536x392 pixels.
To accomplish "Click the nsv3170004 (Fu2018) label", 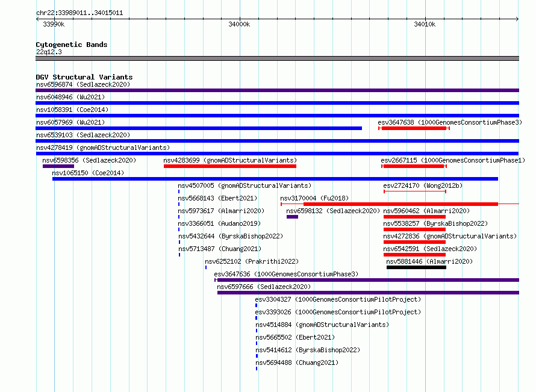I will point(314,198).
